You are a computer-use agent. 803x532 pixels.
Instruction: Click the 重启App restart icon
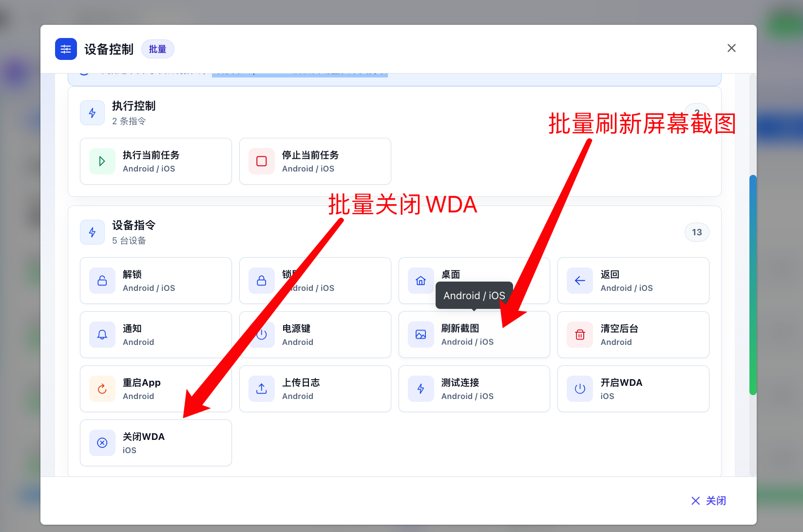pyautogui.click(x=102, y=389)
